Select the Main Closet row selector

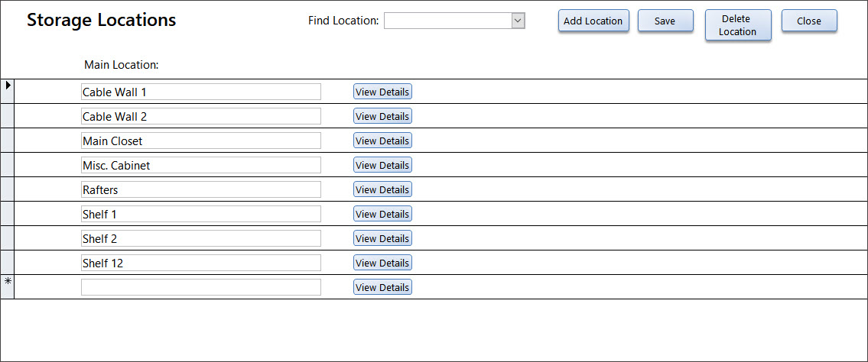point(7,141)
